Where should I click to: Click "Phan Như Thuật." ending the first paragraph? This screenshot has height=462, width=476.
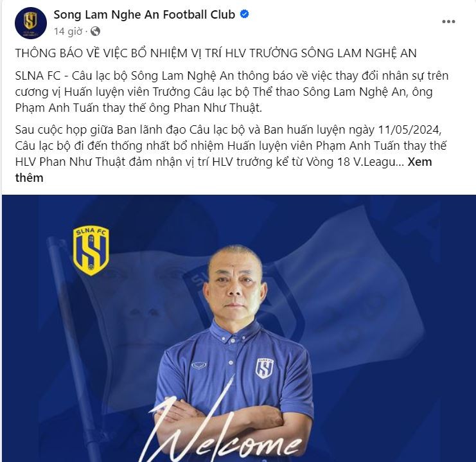(218, 108)
